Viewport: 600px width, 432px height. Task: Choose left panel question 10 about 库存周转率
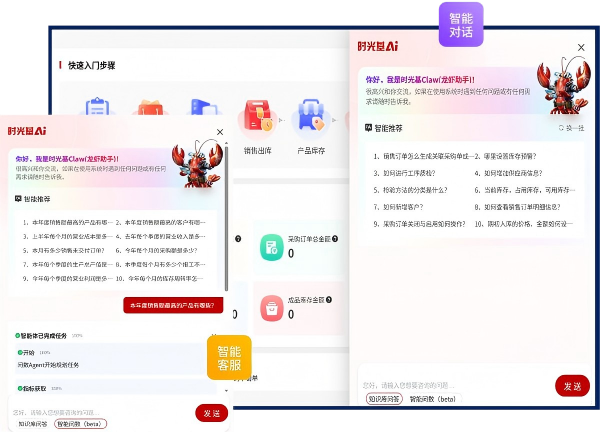[160, 278]
